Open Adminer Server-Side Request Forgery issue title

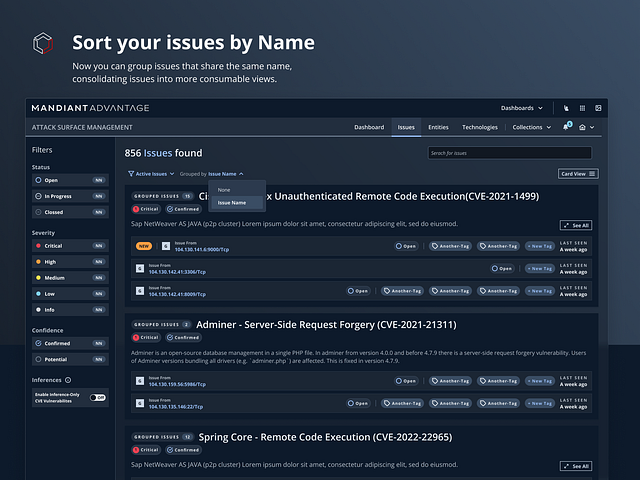(x=326, y=325)
